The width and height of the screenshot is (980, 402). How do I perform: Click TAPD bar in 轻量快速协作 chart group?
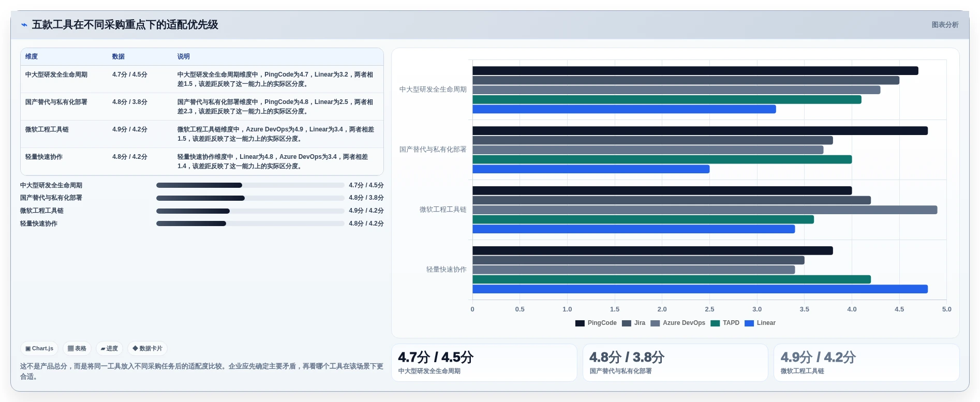672,279
